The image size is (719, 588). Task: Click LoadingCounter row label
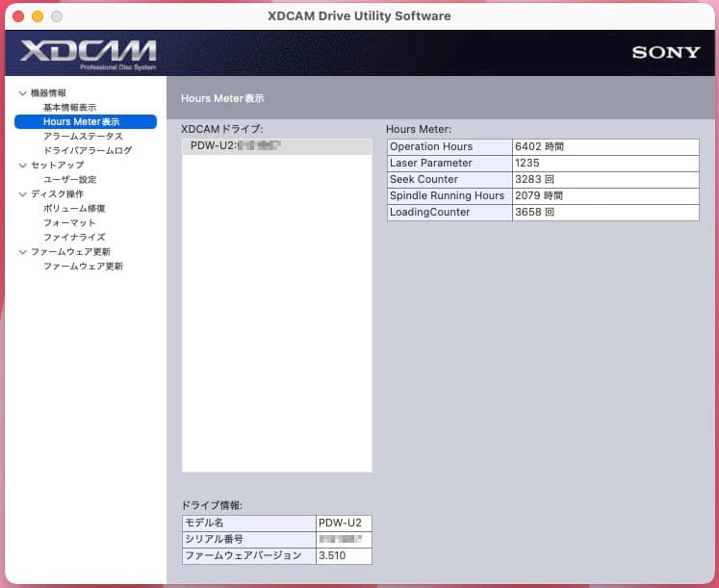pyautogui.click(x=449, y=212)
